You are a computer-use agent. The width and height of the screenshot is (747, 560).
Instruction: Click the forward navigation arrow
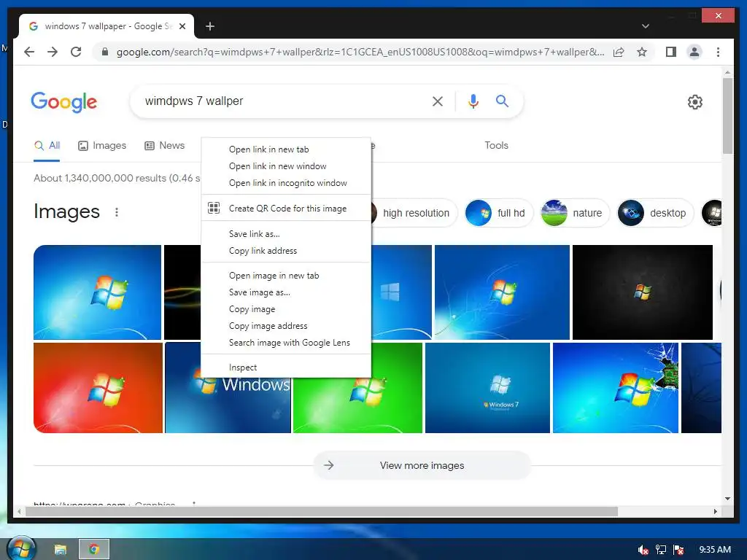click(53, 52)
